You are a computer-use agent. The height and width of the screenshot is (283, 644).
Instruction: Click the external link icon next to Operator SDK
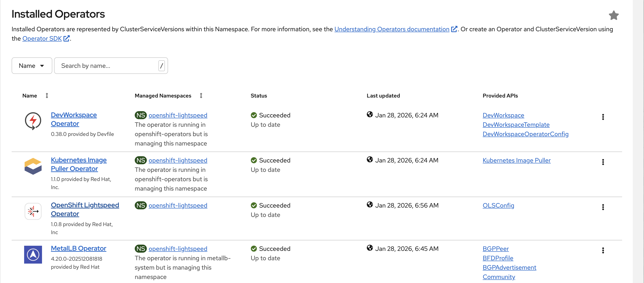66,38
